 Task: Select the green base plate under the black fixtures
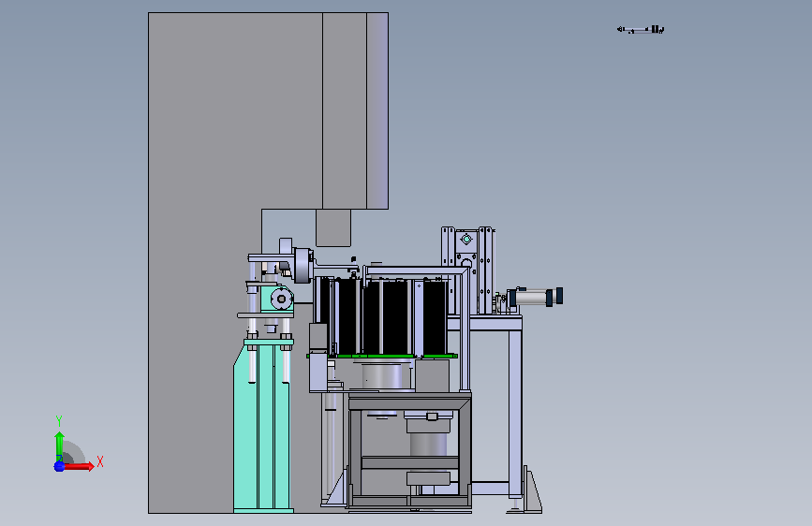[382, 356]
